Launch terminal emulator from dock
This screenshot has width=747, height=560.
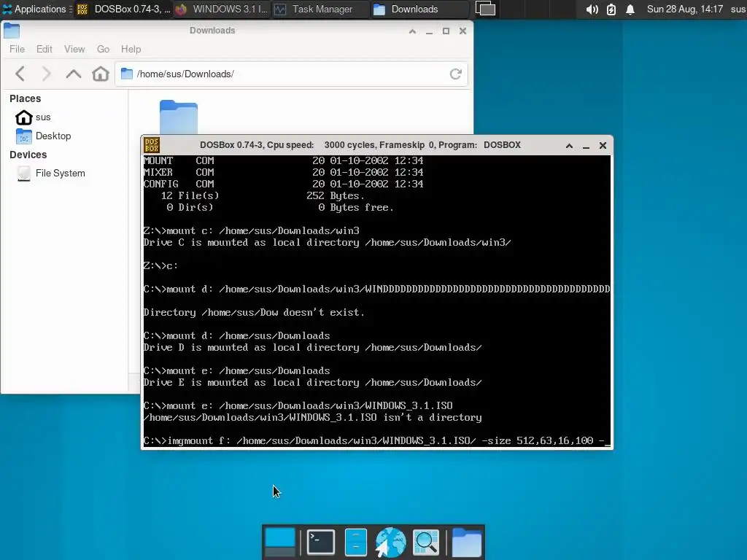pyautogui.click(x=321, y=542)
